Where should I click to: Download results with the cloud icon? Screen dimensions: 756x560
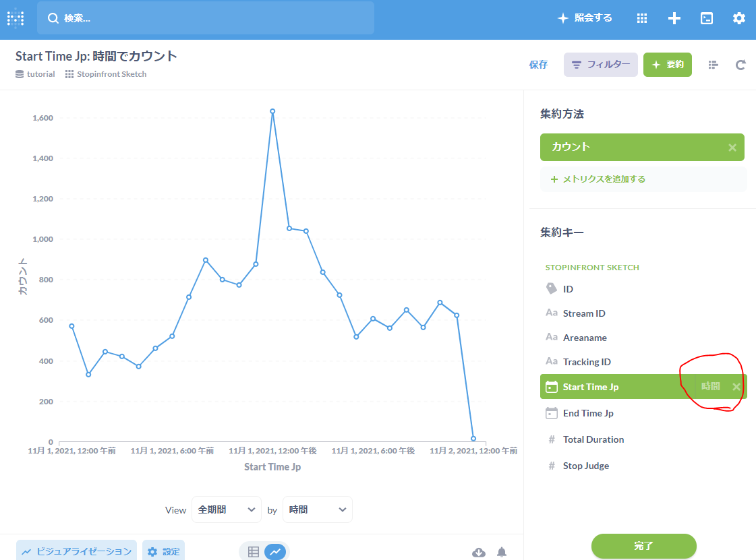click(479, 552)
